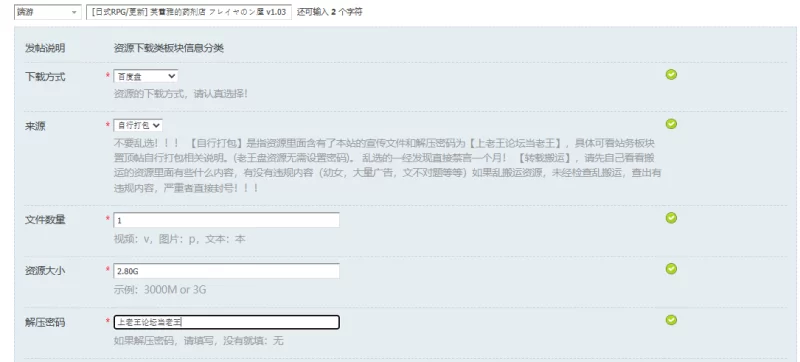Click the green check icon for 解压密码
Viewport: 800px width, 362px height.
(x=671, y=320)
